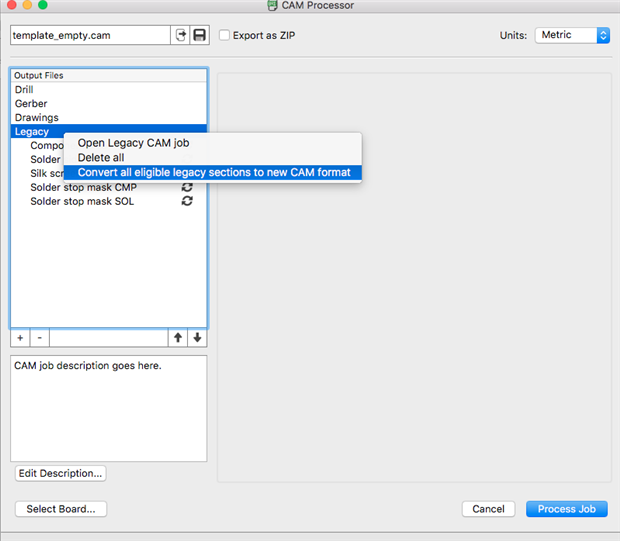Select the Silk scr legacy section

[x=46, y=173]
